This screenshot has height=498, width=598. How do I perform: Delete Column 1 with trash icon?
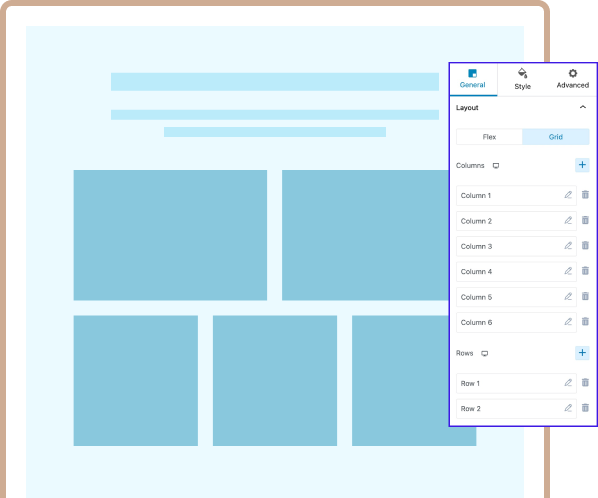pyautogui.click(x=585, y=195)
